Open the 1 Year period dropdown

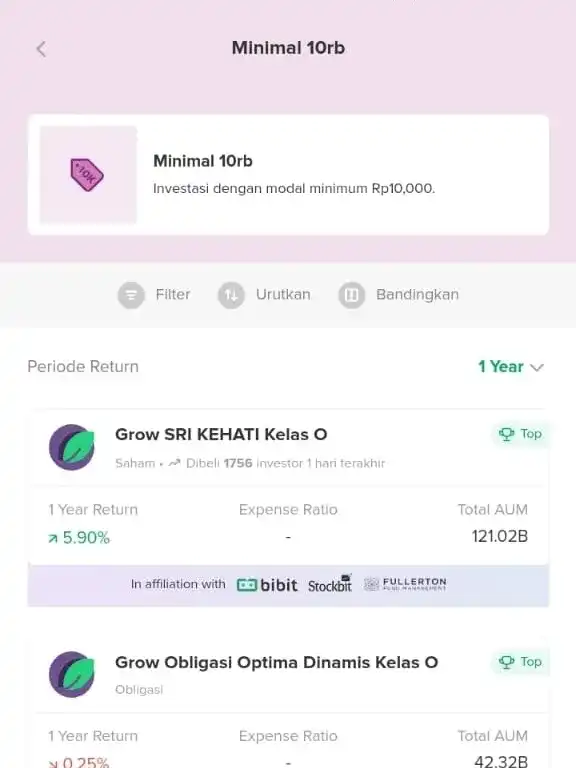510,366
